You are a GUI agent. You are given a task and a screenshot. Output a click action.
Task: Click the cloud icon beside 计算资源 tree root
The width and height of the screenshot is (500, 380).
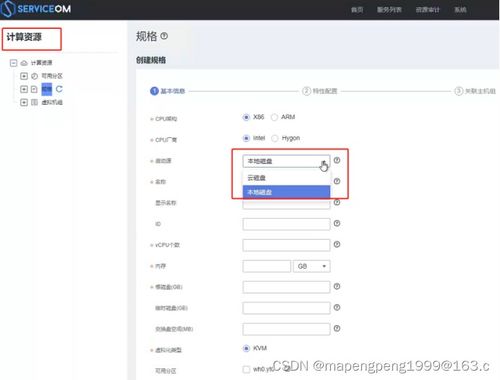24,63
